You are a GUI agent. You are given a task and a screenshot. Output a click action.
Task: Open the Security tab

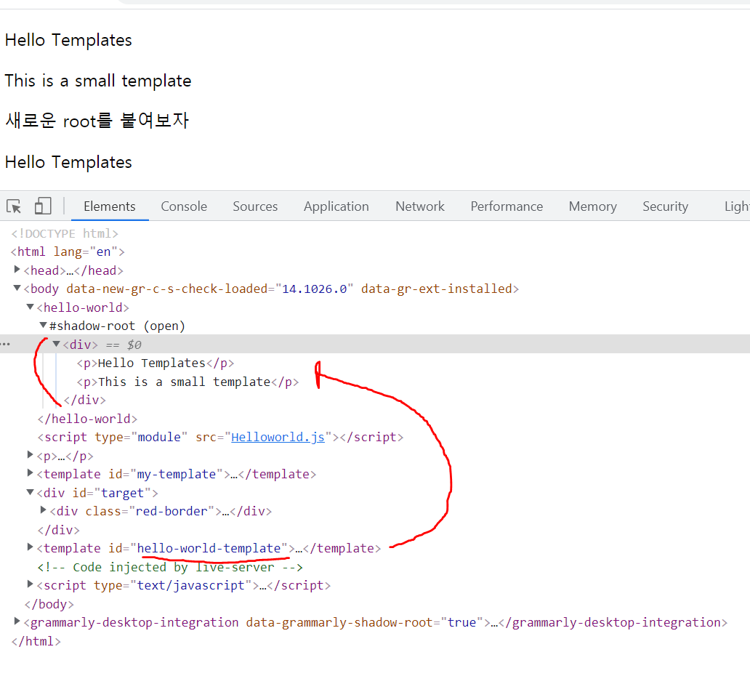pyautogui.click(x=665, y=206)
